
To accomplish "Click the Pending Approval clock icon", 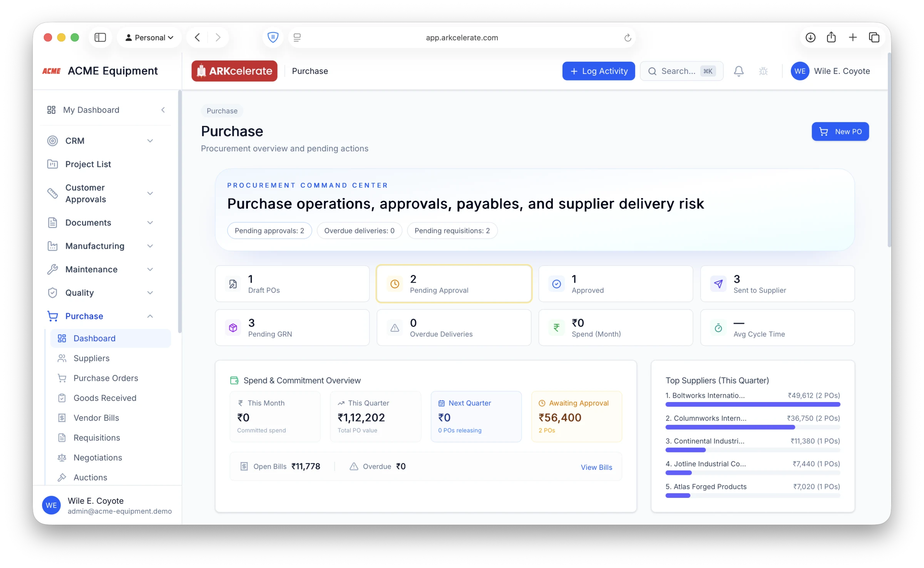I will (x=395, y=284).
